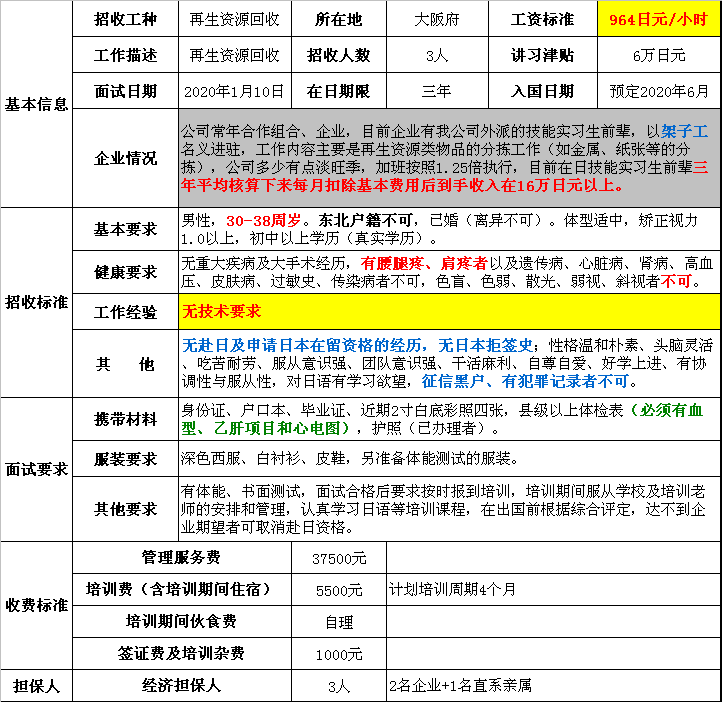Image resolution: width=722 pixels, height=702 pixels.
Task: Select the 预定2020年6月 cell
Action: click(659, 91)
